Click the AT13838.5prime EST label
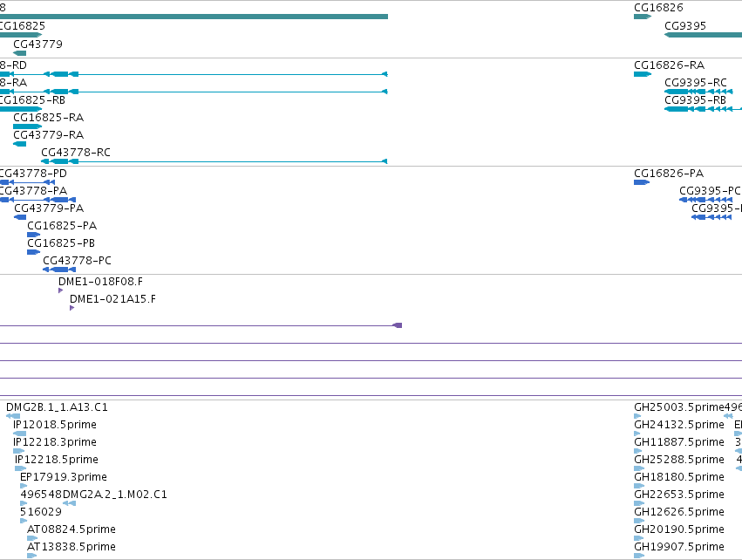 pyautogui.click(x=71, y=547)
